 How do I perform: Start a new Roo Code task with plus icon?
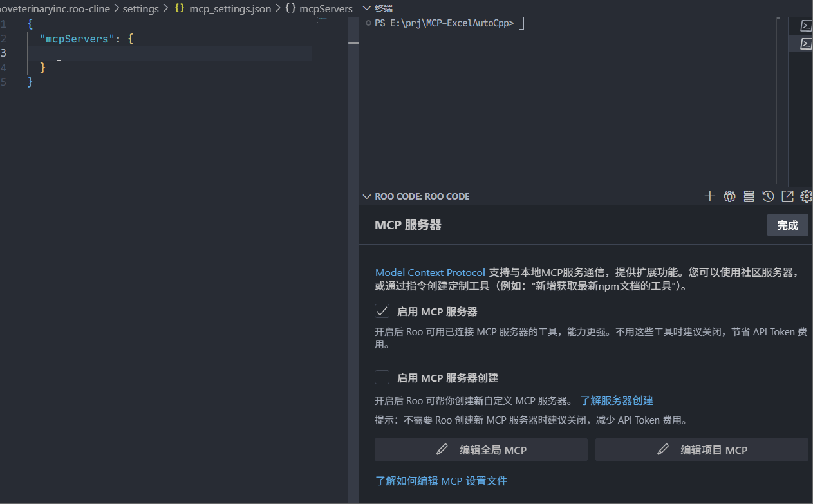coord(710,196)
